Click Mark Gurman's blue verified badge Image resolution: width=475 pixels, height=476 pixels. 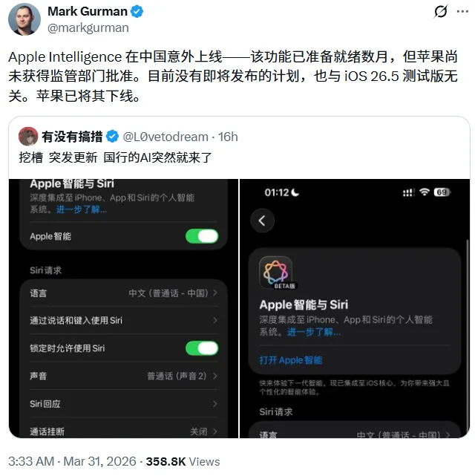137,12
